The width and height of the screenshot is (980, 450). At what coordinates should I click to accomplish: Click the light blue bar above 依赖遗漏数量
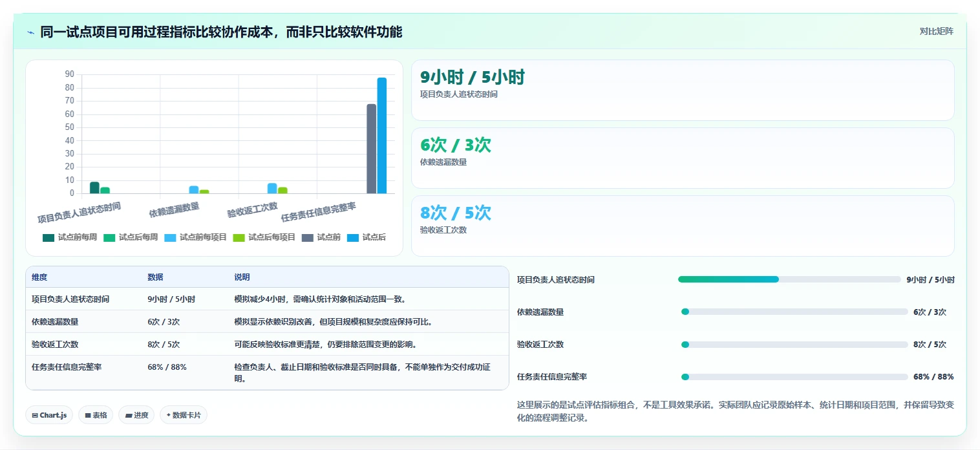click(x=194, y=189)
